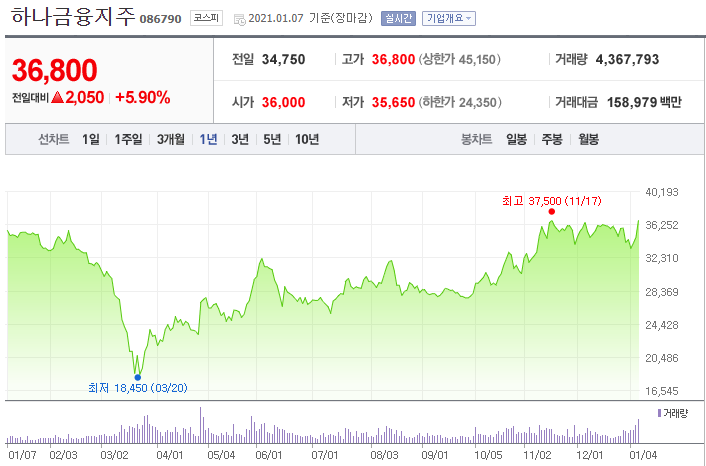Click the 상한가 45,150 text
This screenshot has width=706, height=466.
(460, 59)
